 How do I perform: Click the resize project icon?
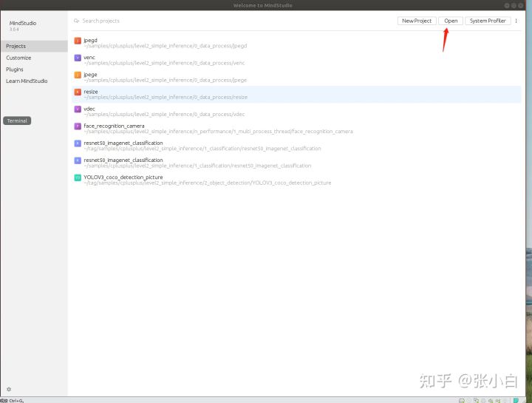(x=78, y=92)
